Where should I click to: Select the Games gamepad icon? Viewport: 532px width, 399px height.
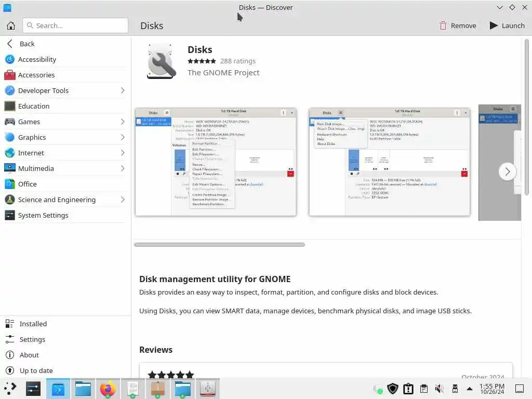tap(10, 122)
